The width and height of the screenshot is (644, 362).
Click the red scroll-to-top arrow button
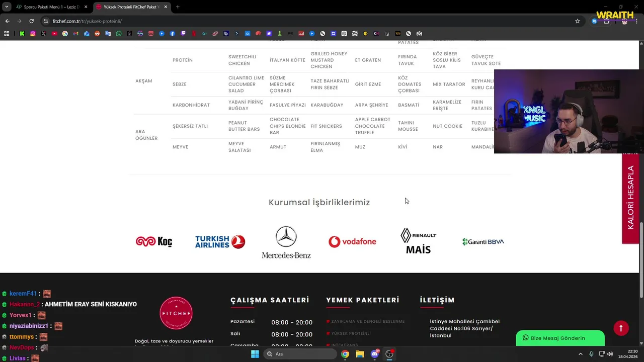point(621,328)
